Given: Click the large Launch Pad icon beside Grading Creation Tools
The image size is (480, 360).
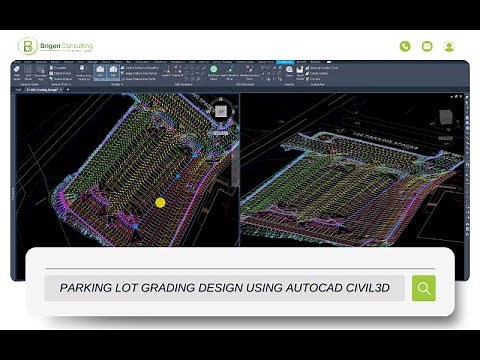Looking at the screenshot, I should [300, 72].
